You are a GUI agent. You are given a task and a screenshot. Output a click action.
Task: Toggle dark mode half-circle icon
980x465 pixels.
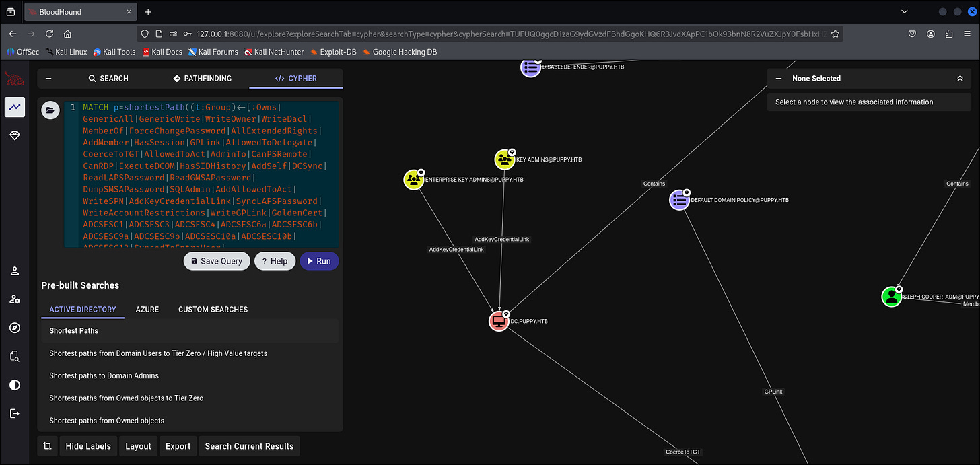(x=15, y=385)
